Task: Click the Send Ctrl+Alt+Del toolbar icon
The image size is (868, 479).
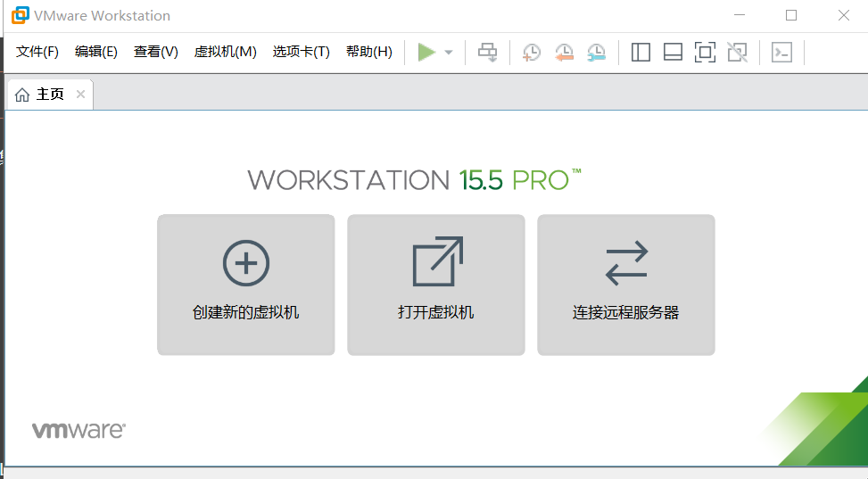Action: 488,53
